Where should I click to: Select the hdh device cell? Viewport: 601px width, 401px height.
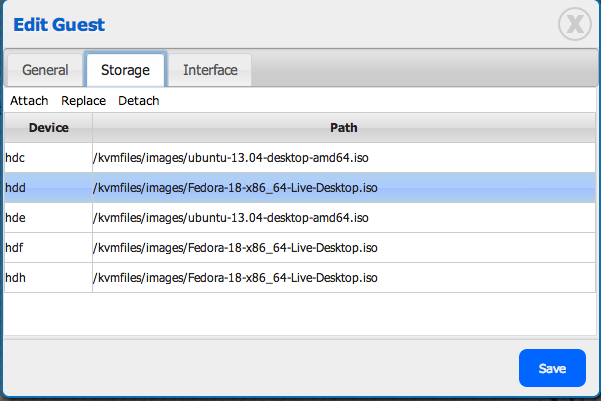pos(48,277)
